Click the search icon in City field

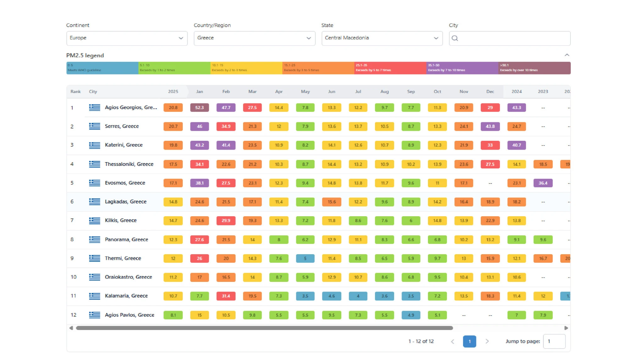pos(455,38)
